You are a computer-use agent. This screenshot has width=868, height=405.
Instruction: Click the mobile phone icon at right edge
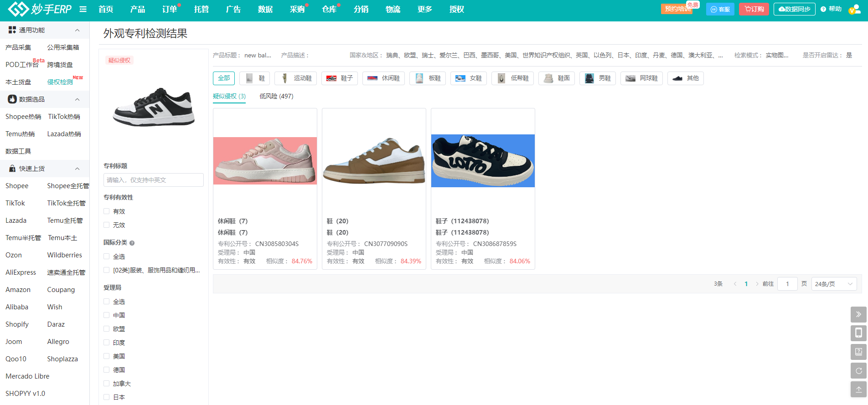(858, 333)
